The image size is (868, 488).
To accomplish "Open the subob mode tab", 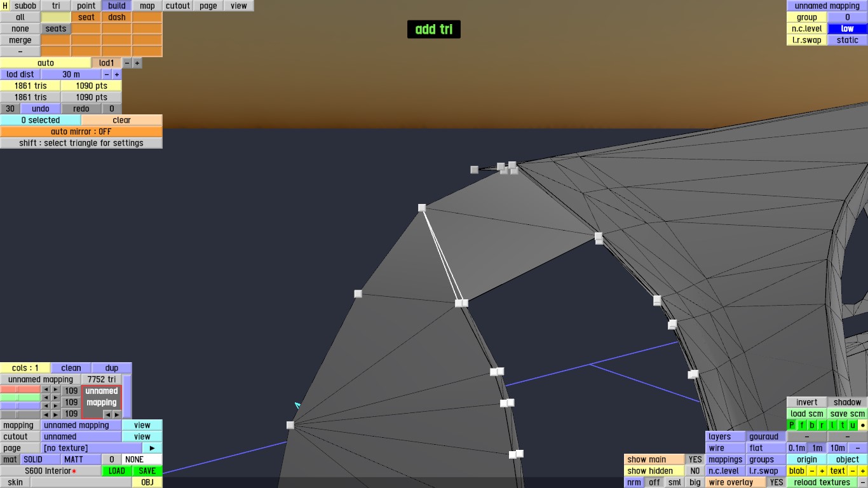I will (25, 6).
